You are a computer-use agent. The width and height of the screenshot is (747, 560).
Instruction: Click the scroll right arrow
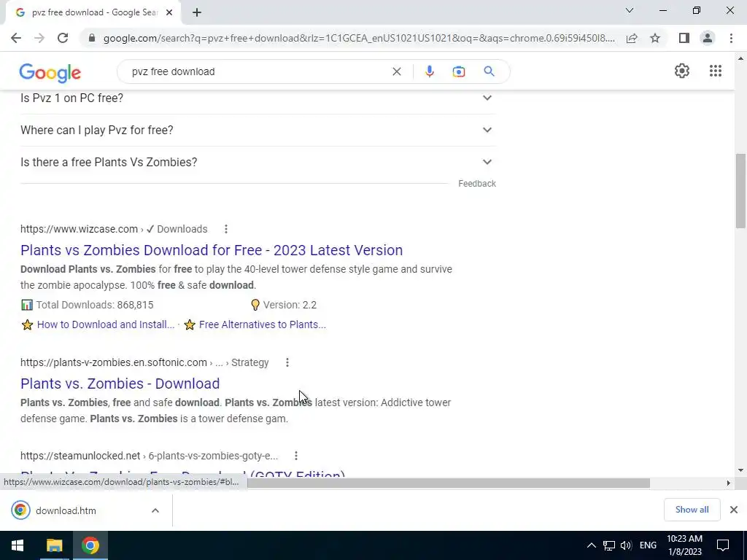pos(729,483)
